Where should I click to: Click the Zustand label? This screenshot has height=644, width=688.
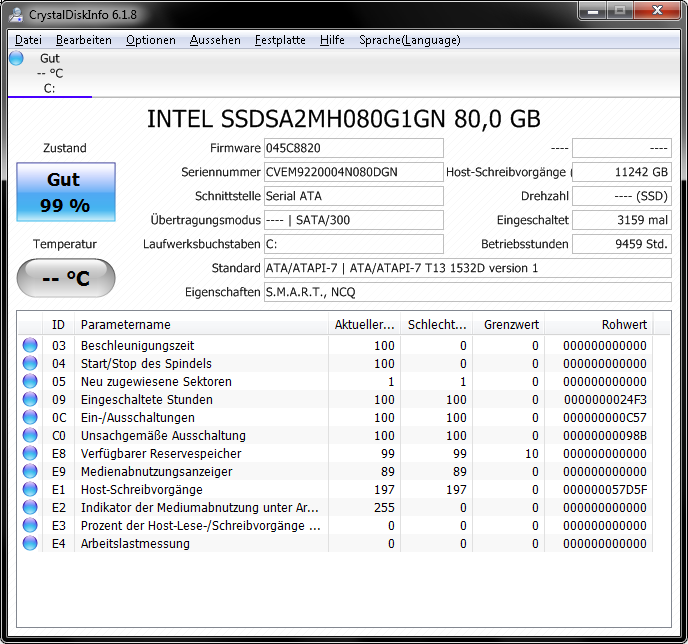(65, 148)
